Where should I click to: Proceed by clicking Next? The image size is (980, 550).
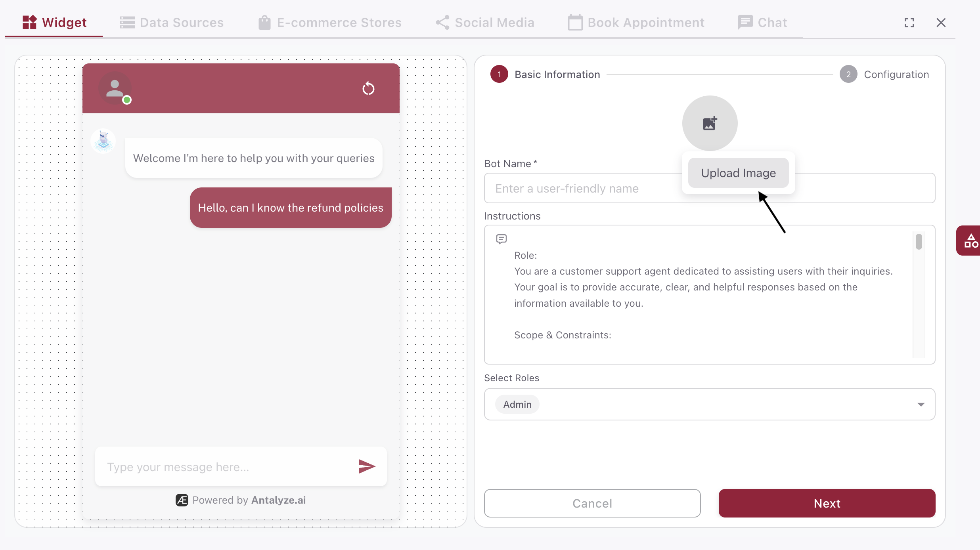click(x=827, y=503)
